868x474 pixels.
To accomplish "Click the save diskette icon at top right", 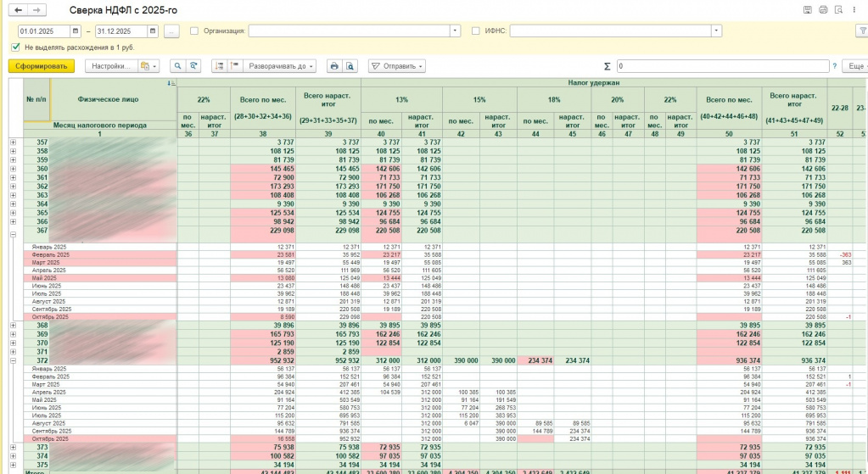I will [x=807, y=9].
